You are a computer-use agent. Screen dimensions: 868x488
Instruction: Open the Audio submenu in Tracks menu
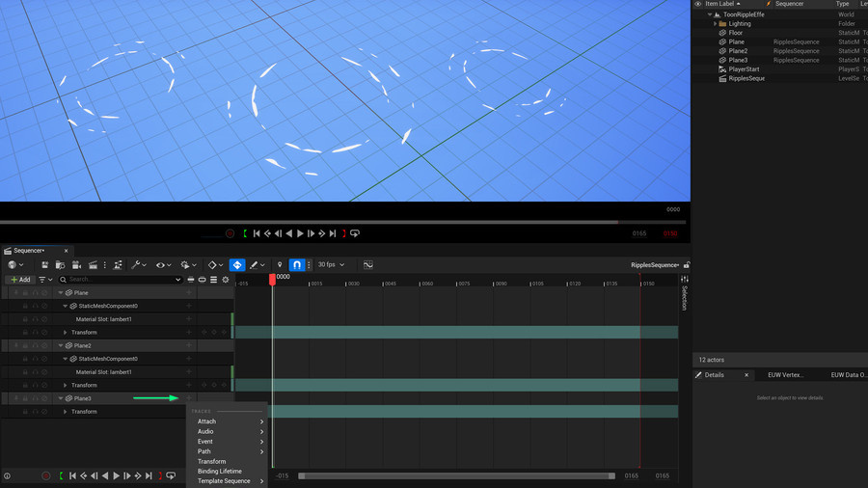227,431
